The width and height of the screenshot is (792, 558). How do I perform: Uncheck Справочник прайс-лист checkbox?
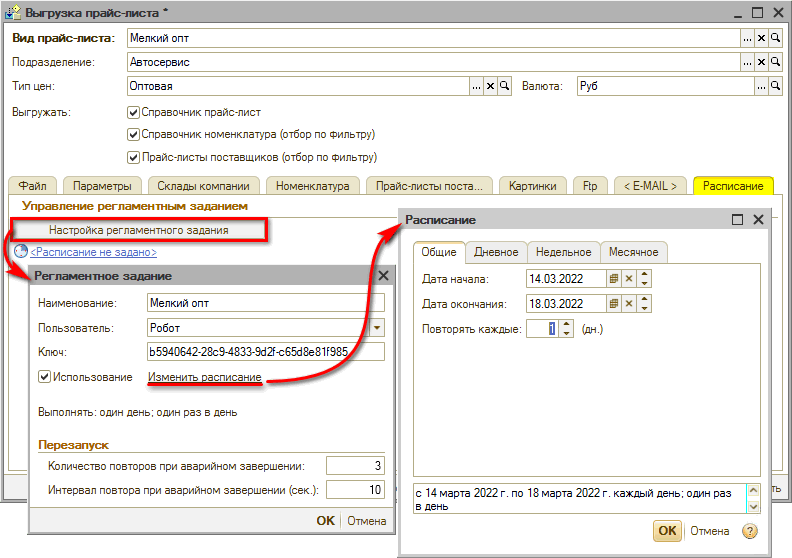pyautogui.click(x=134, y=112)
